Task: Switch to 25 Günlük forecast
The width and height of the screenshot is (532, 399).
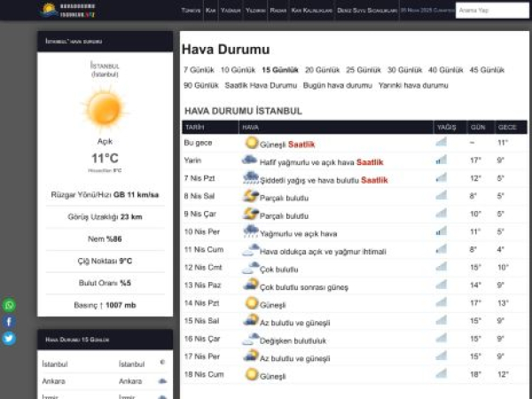Action: coord(364,70)
